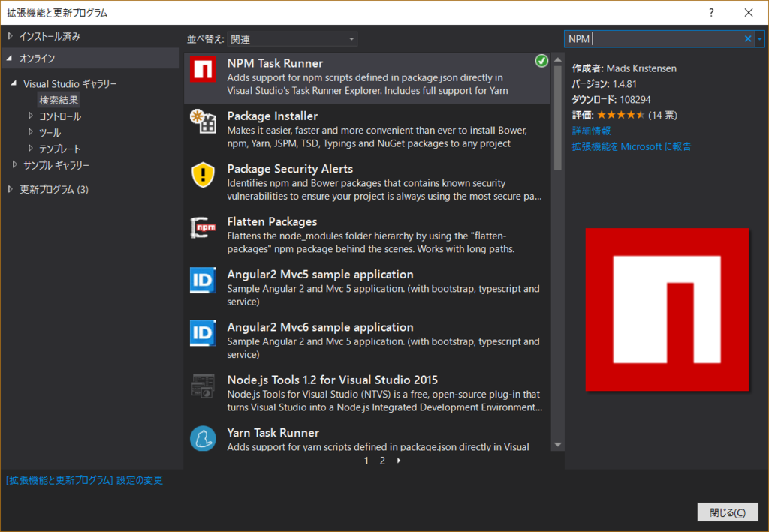The width and height of the screenshot is (769, 532).
Task: Click the Package Installer icon
Action: [203, 121]
